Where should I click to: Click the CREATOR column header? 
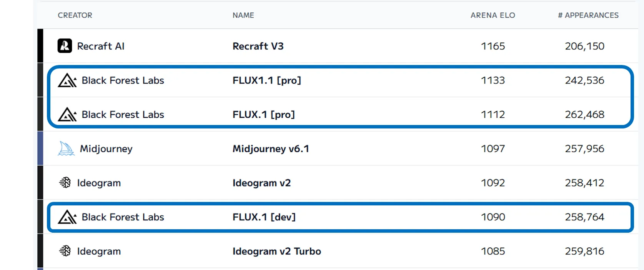click(x=75, y=15)
